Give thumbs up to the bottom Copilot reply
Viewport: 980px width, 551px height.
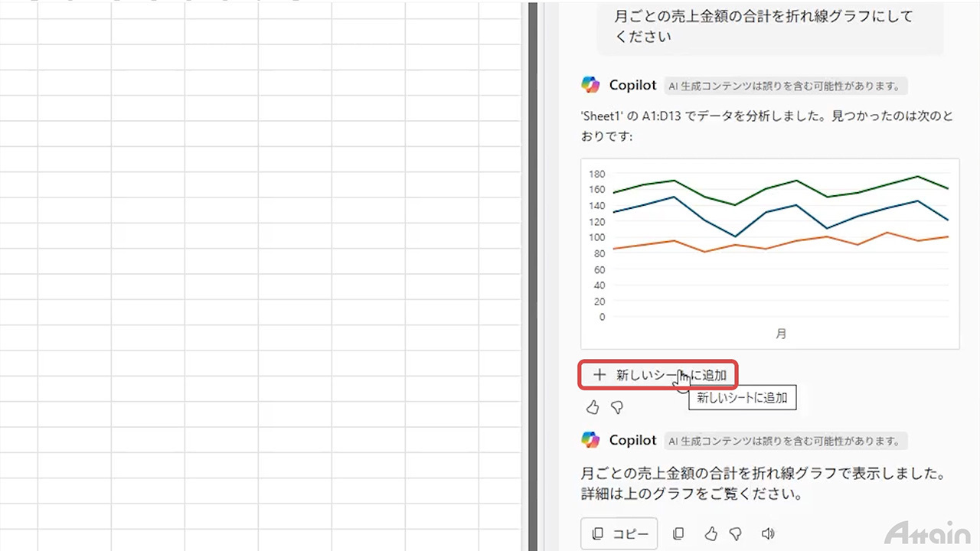[x=711, y=534]
